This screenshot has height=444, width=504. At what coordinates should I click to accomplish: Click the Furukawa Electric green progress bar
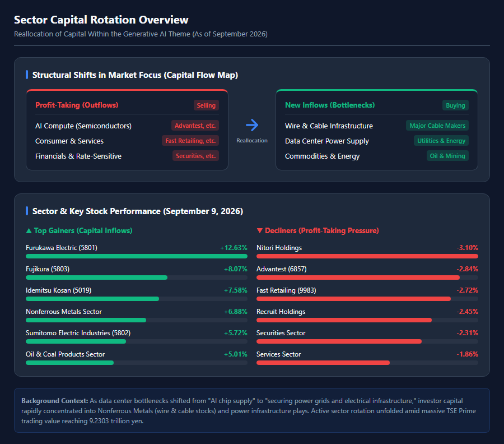pos(137,256)
